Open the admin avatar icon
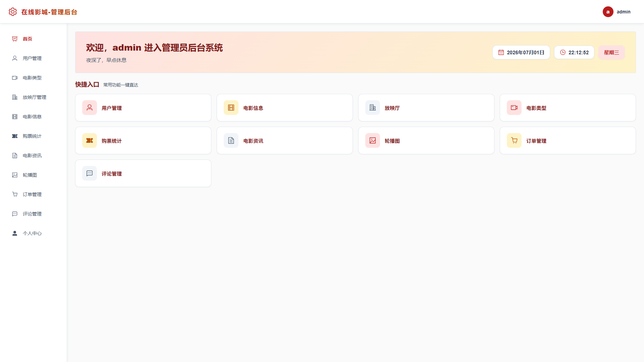The height and width of the screenshot is (362, 644). [608, 12]
